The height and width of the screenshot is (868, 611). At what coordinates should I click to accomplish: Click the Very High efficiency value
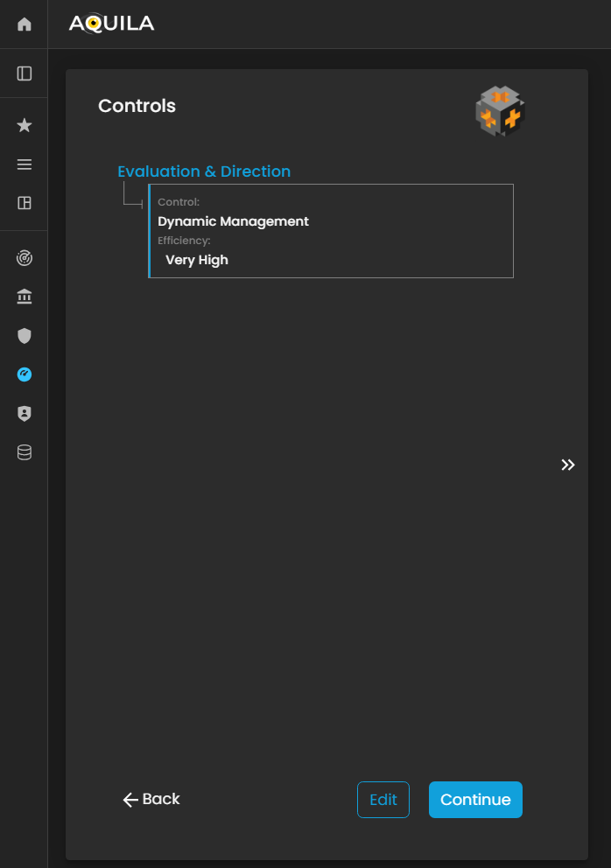[197, 260]
